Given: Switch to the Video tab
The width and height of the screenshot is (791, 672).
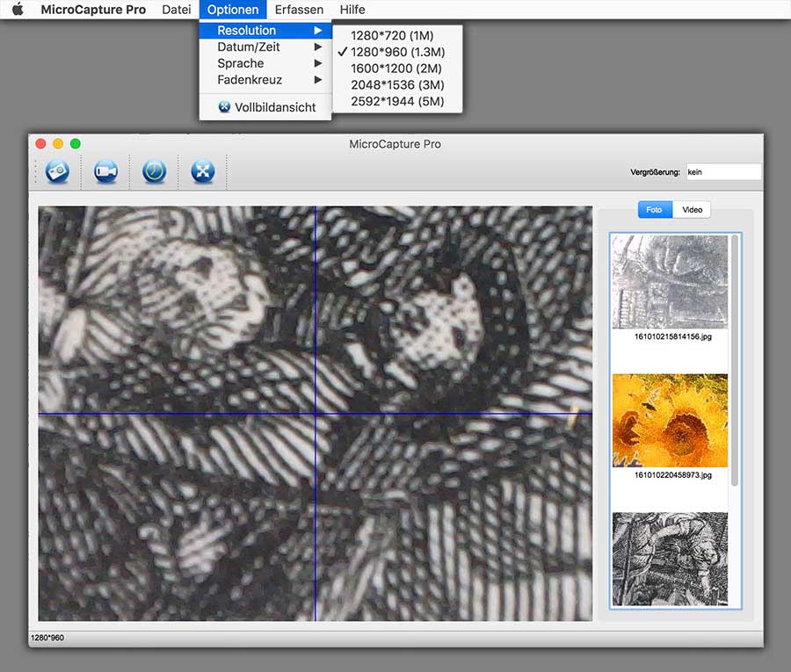Looking at the screenshot, I should pos(692,210).
